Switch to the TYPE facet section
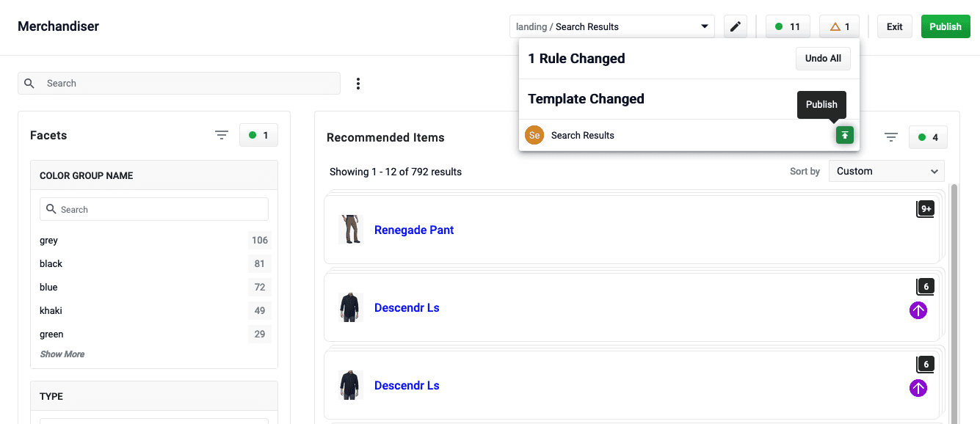The image size is (980, 424). (51, 396)
